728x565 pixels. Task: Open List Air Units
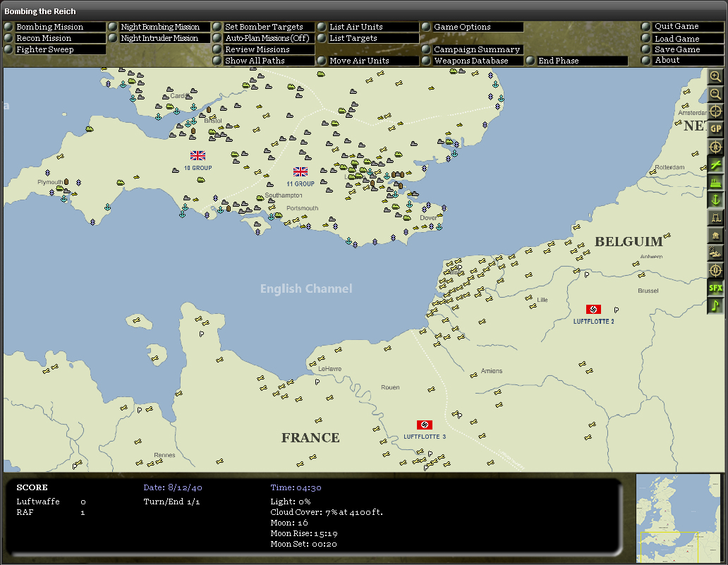[x=368, y=27]
